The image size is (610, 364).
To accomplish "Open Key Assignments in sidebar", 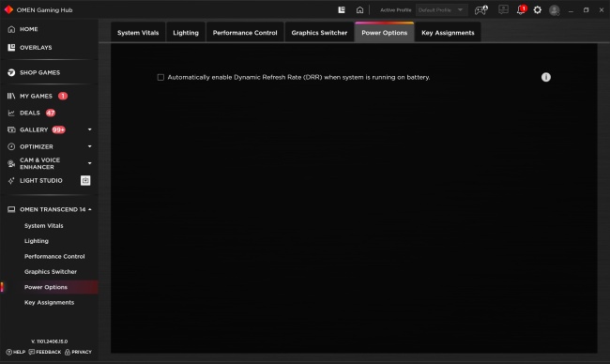I will [49, 302].
